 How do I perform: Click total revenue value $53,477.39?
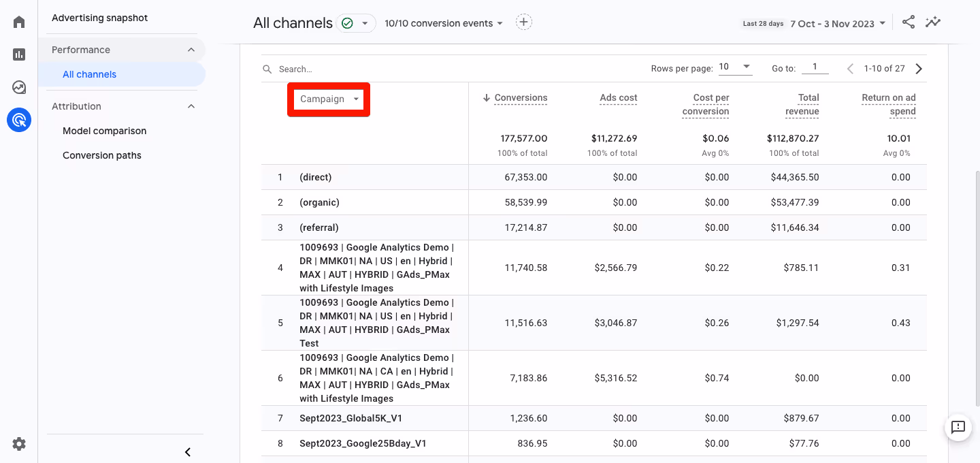pos(795,202)
